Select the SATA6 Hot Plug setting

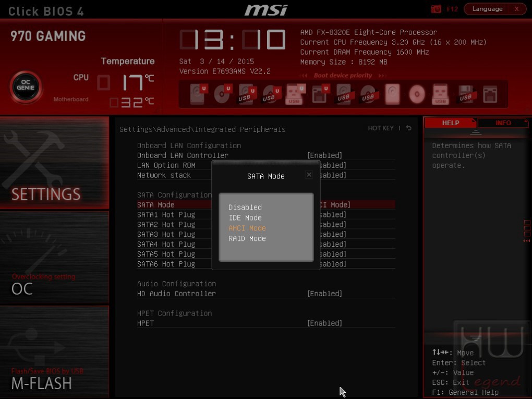pos(166,263)
